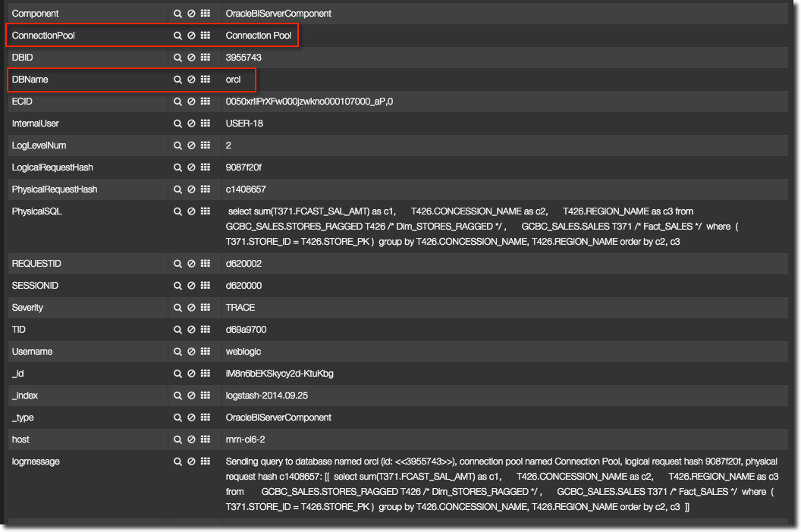Click the exclude icon for the _type field
Viewport: 801px width, 532px height.
191,418
